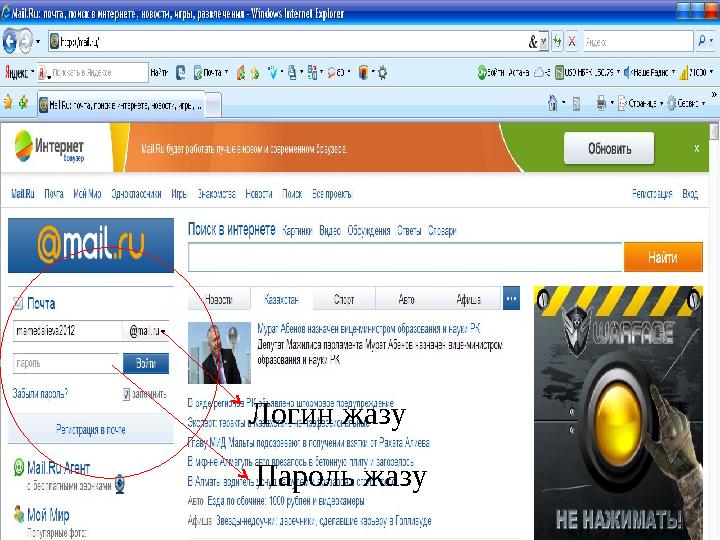Click the Найти button on Yandex toolbar

(x=159, y=73)
